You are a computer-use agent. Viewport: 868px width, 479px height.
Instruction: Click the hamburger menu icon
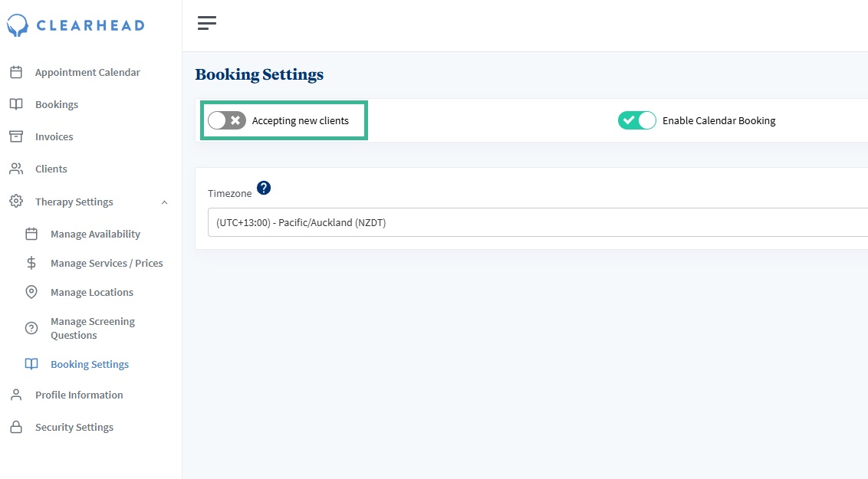click(x=207, y=24)
